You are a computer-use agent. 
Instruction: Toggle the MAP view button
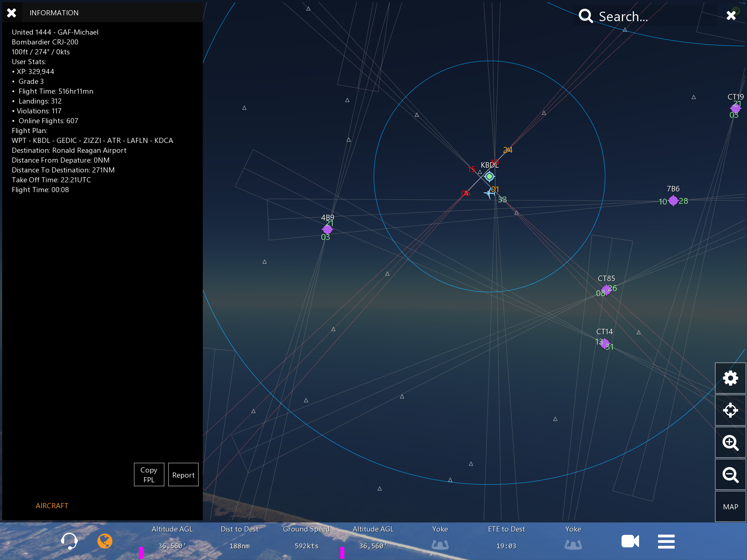point(730,507)
